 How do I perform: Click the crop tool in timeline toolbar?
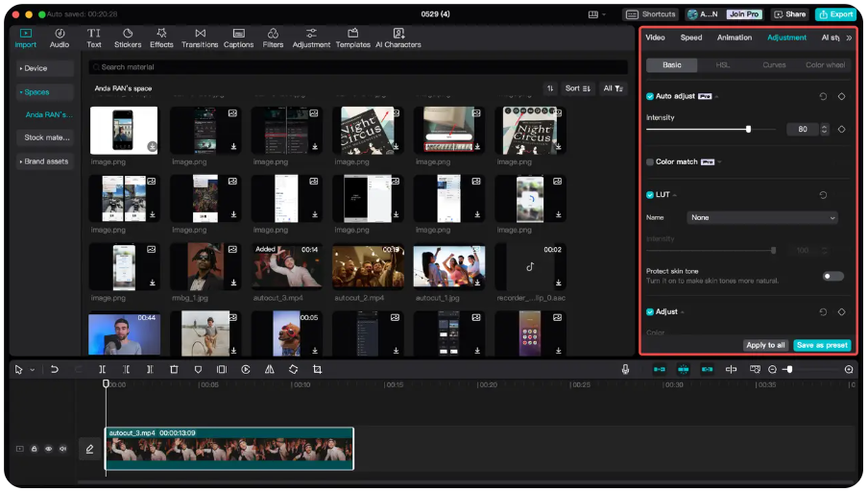[x=317, y=369]
